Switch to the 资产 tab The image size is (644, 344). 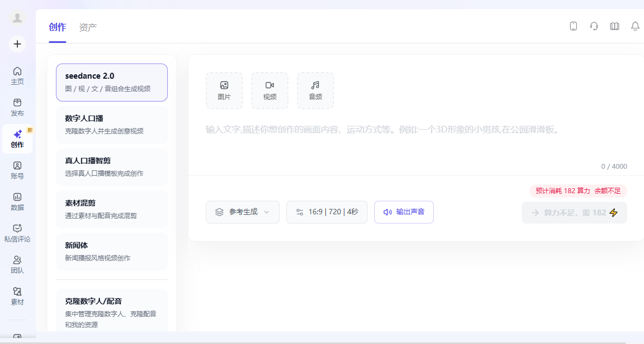point(88,28)
